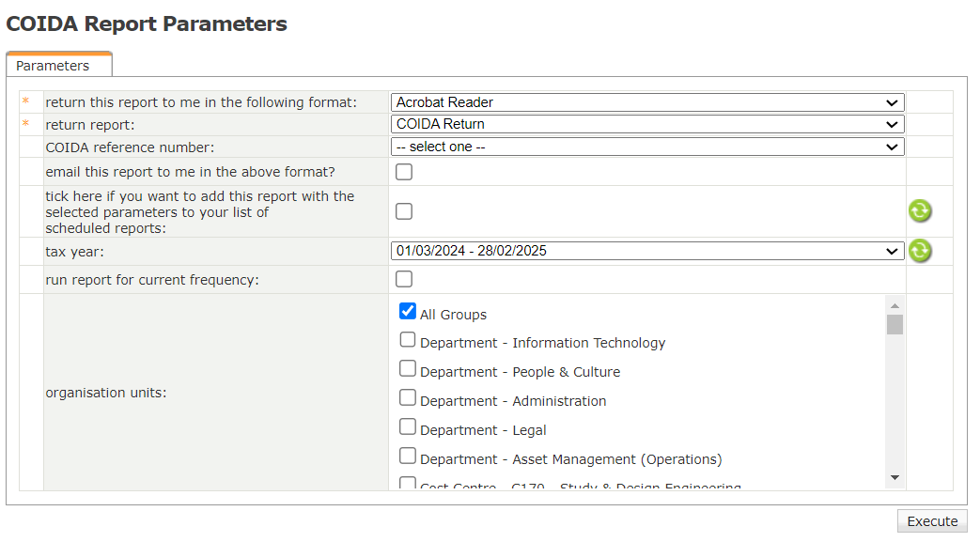This screenshot has width=980, height=542.
Task: Click refresh icon beside scheduled reports row
Action: point(920,211)
